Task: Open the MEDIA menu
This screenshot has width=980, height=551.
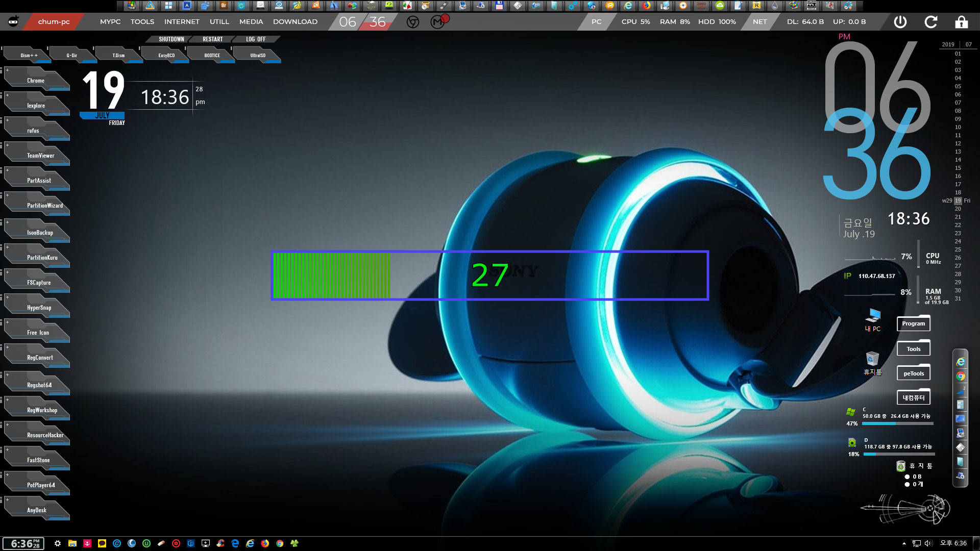Action: click(x=251, y=22)
